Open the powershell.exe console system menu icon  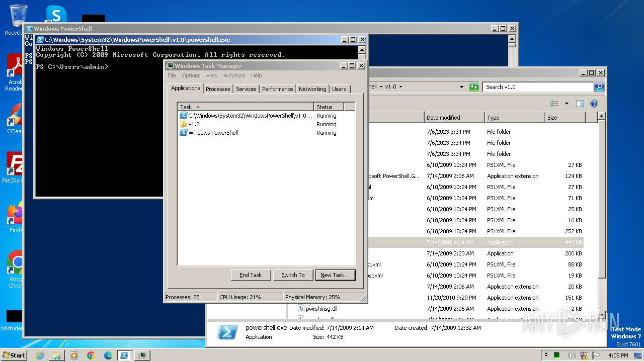tap(40, 40)
